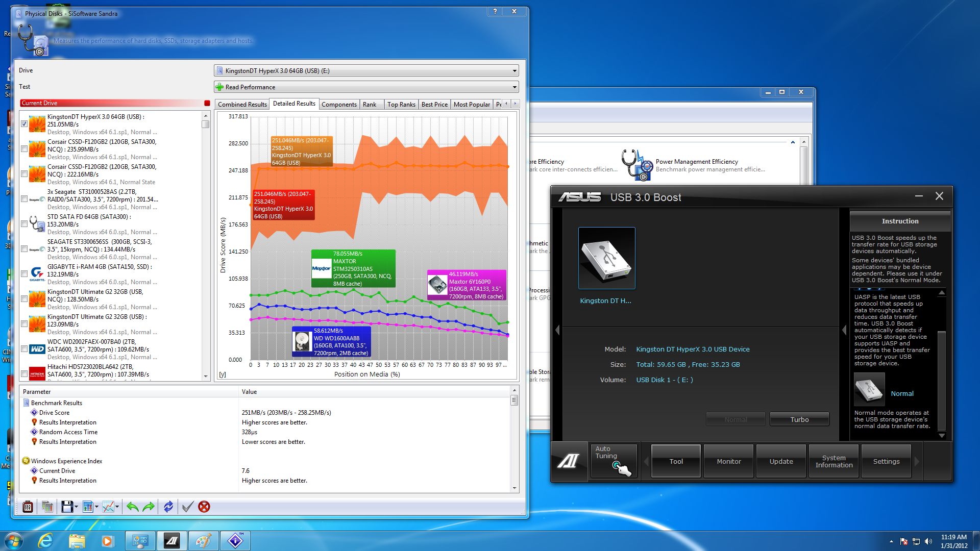Switch to the Combined Results tab
The width and height of the screenshot is (980, 551).
click(x=242, y=105)
